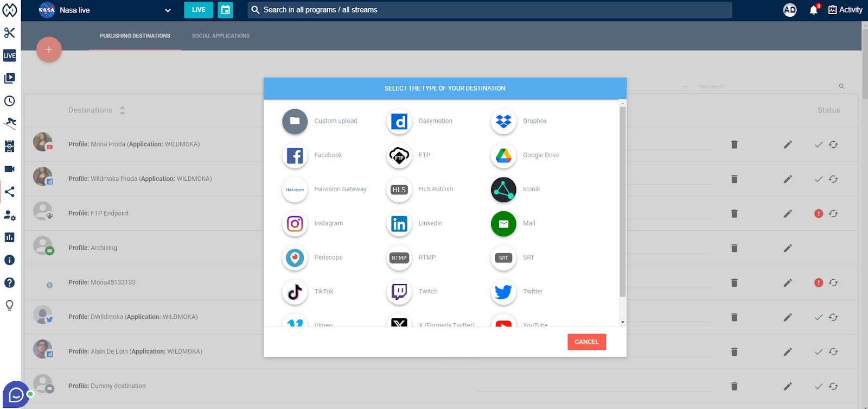This screenshot has width=868, height=409.
Task: Click the lightbulb ideas icon
Action: click(x=9, y=305)
